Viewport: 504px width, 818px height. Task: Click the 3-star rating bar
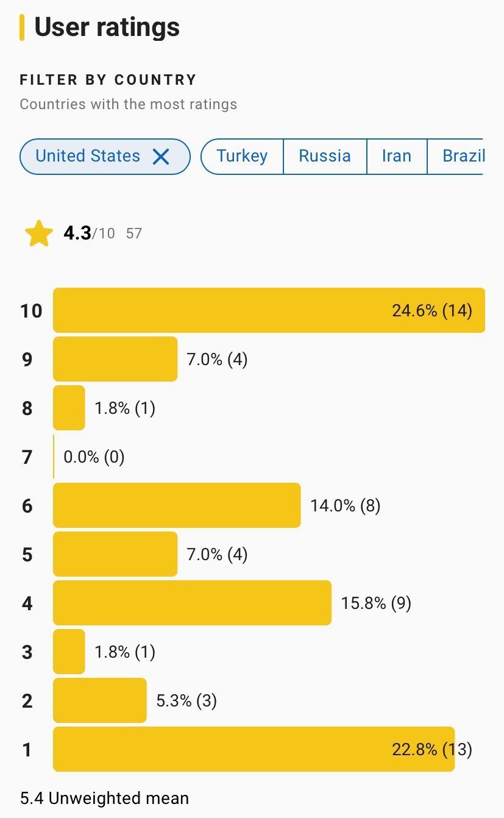pyautogui.click(x=69, y=652)
